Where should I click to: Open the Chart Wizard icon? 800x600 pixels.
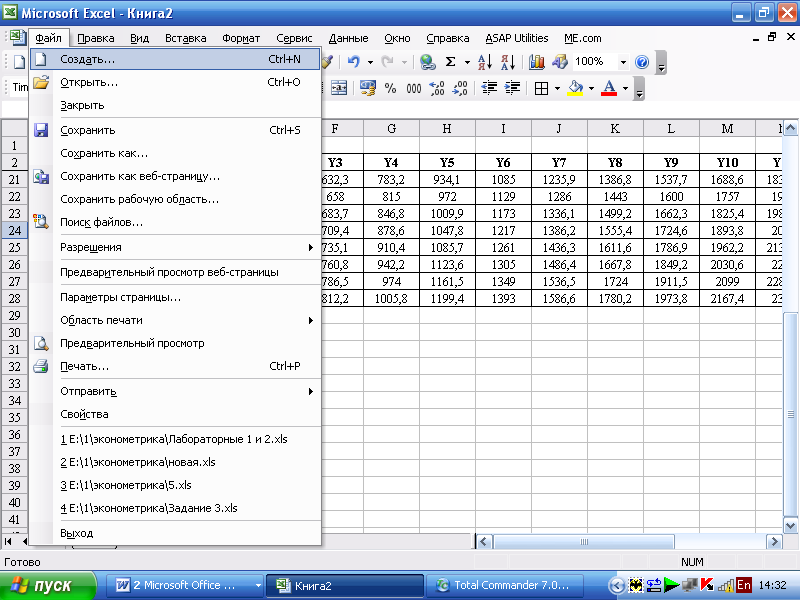tap(537, 62)
